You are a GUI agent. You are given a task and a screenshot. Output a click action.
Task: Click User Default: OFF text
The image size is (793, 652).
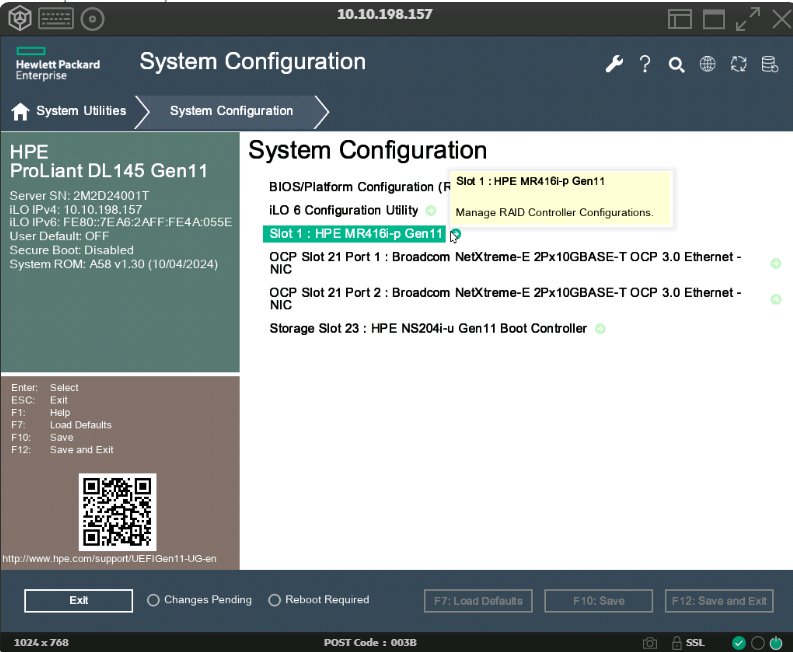tap(59, 236)
